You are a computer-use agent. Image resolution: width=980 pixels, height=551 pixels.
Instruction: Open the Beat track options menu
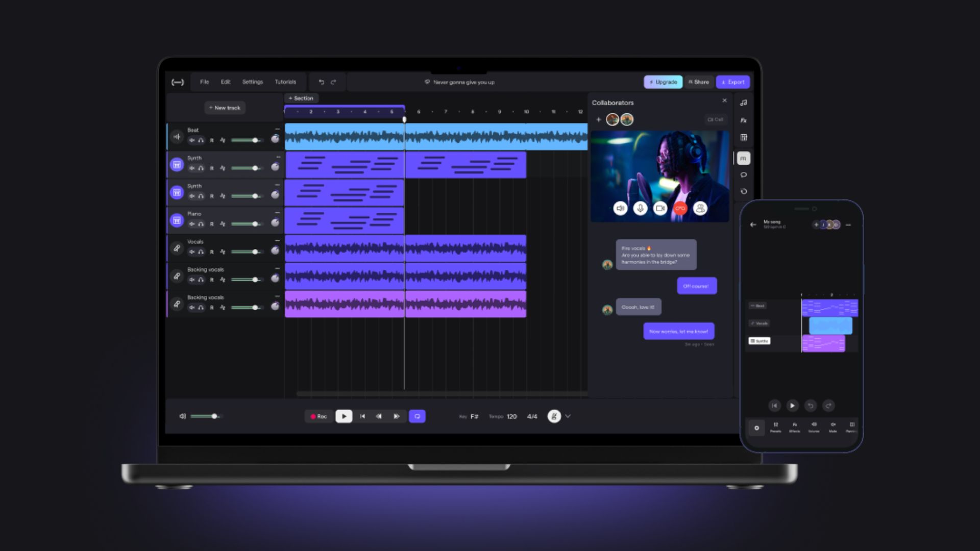coord(277,130)
